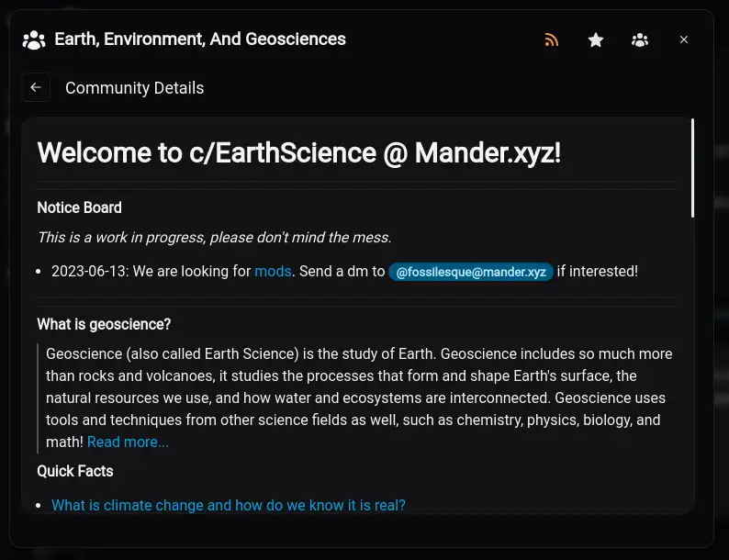Close the community details dialog
The height and width of the screenshot is (560, 729).
(684, 39)
